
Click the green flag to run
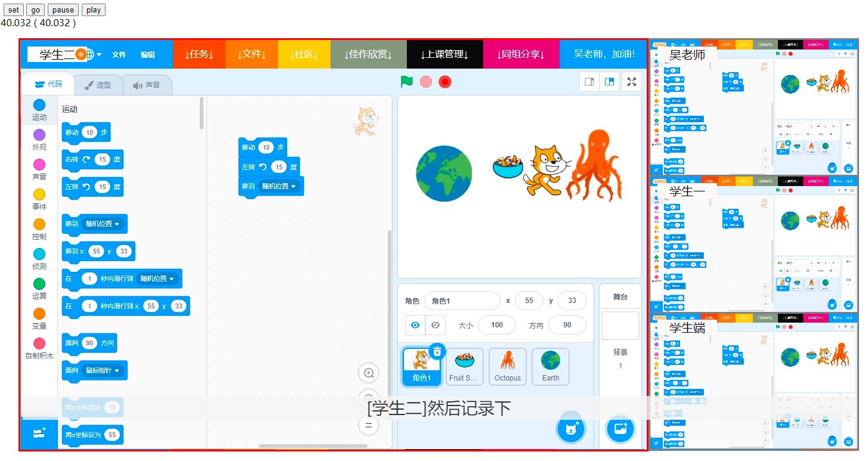[x=407, y=82]
